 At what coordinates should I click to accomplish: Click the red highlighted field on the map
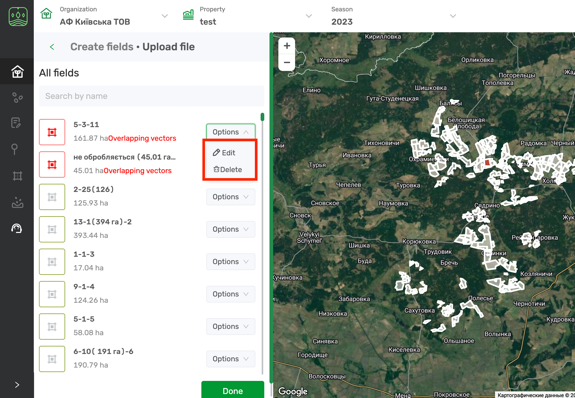click(487, 163)
